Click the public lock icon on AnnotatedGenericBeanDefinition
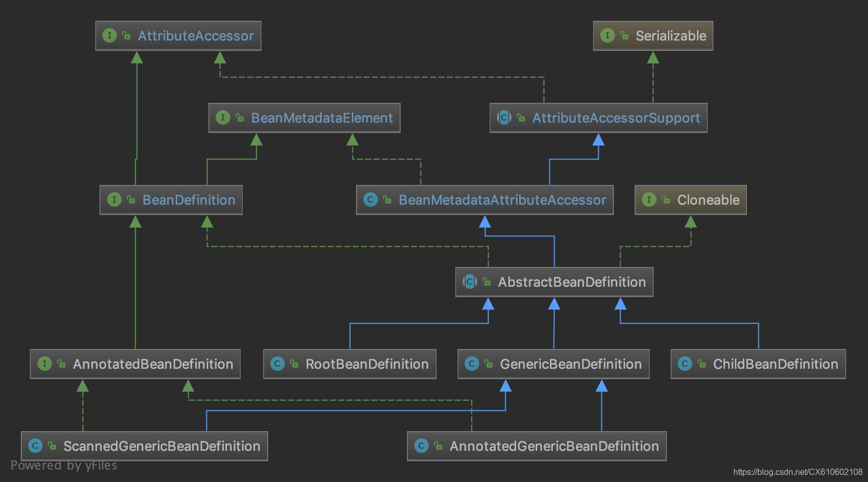Viewport: 868px width, 482px height. click(438, 446)
